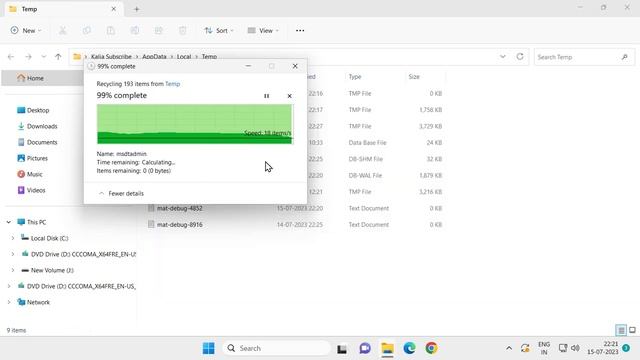This screenshot has width=640, height=360.
Task: Open recent locations chevron
Action: pos(44,57)
